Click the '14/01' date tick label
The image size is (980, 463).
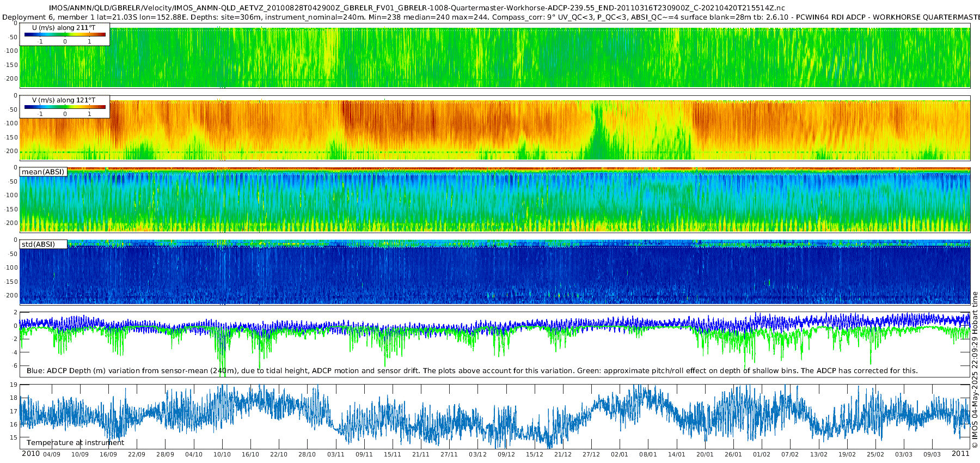(x=677, y=454)
